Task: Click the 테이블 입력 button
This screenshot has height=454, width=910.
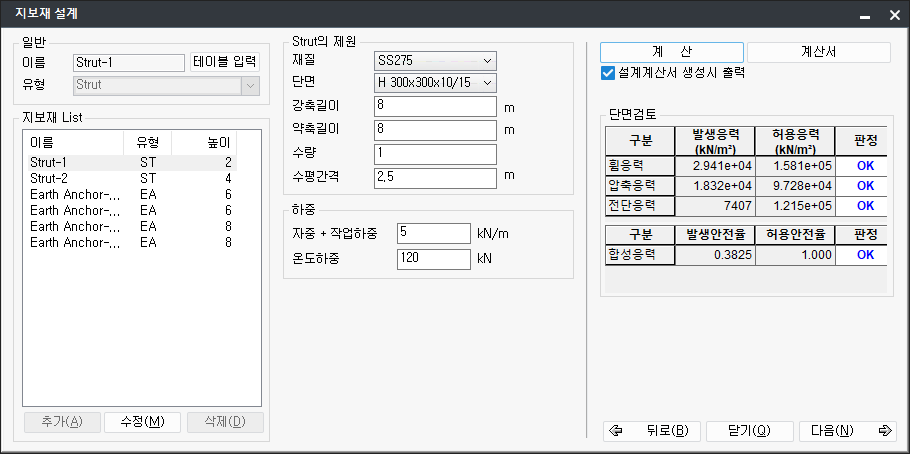Action: coord(224,62)
